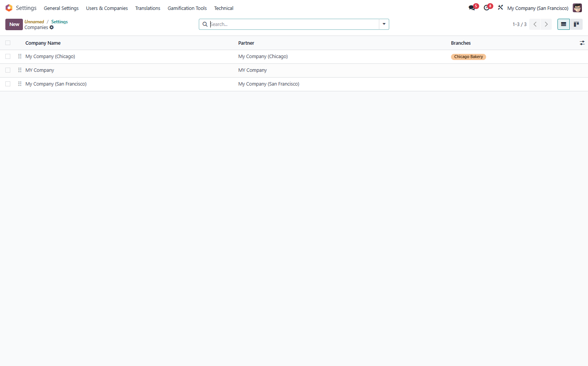Sort by Partner column header

click(x=246, y=43)
